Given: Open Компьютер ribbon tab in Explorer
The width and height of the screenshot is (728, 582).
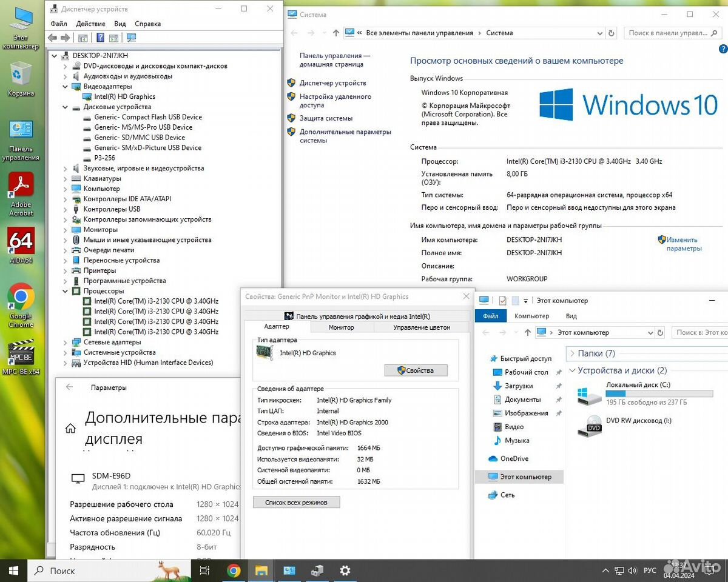Looking at the screenshot, I should coord(531,316).
